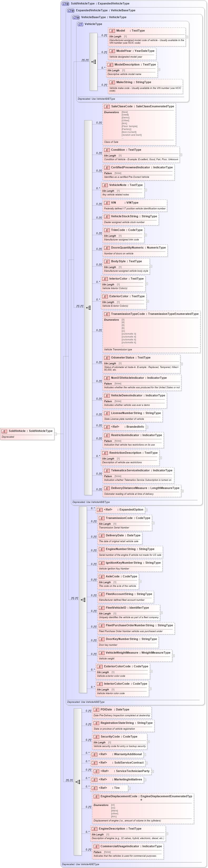Click the VehicleBaseType complex type icon

point(76,17)
